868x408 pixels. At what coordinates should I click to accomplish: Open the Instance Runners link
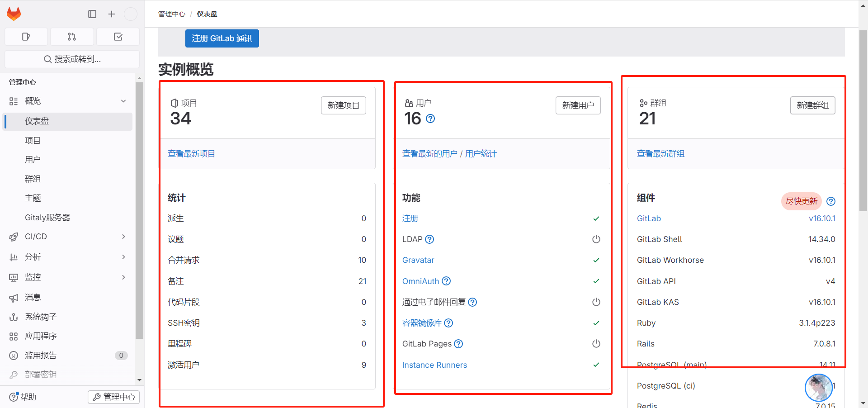point(434,365)
